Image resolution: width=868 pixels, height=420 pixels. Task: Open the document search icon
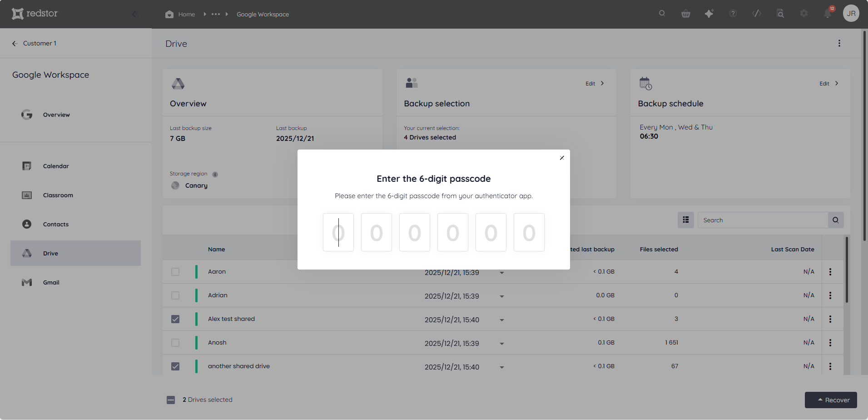tap(780, 14)
